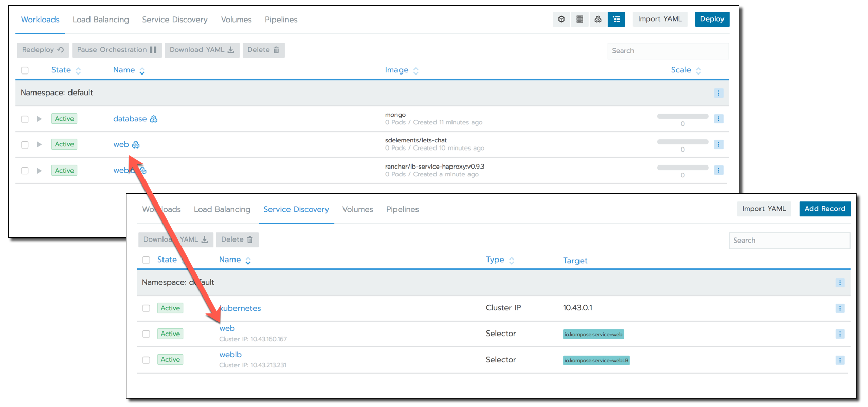
Task: Switch to the workload group (stacked cubes) view
Action: [x=598, y=19]
